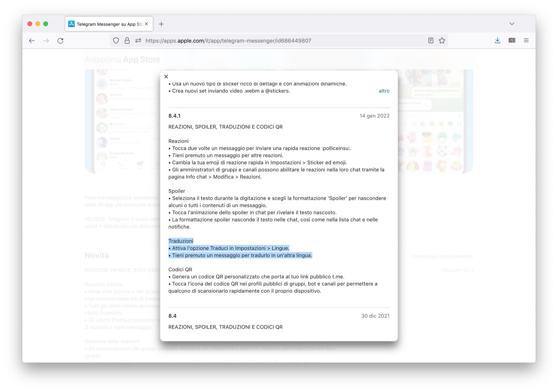This screenshot has width=558, height=392.
Task: Click 'Cronologia aggiornamenti' link behind popup
Action: [442, 257]
